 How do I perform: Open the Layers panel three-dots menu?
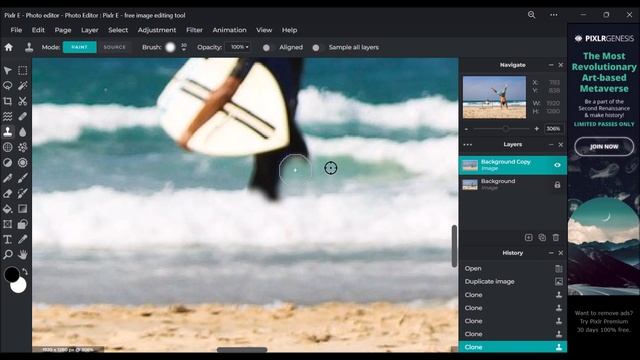468,144
